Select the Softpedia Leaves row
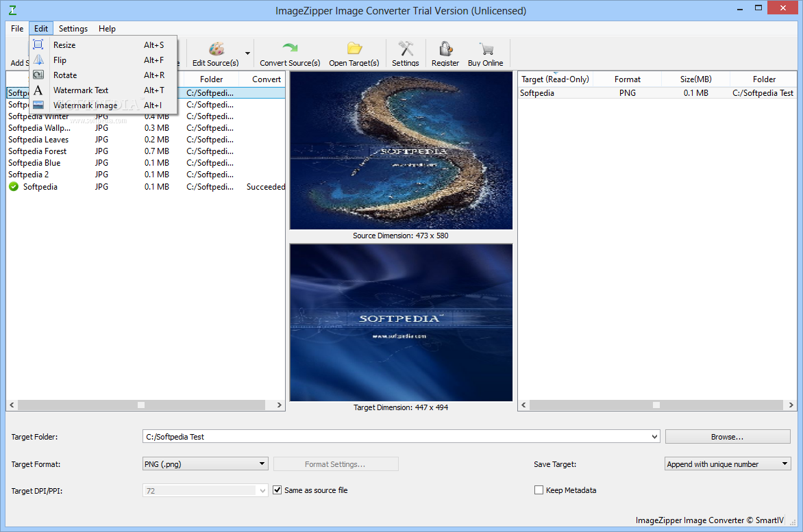The height and width of the screenshot is (532, 803). tap(145, 140)
